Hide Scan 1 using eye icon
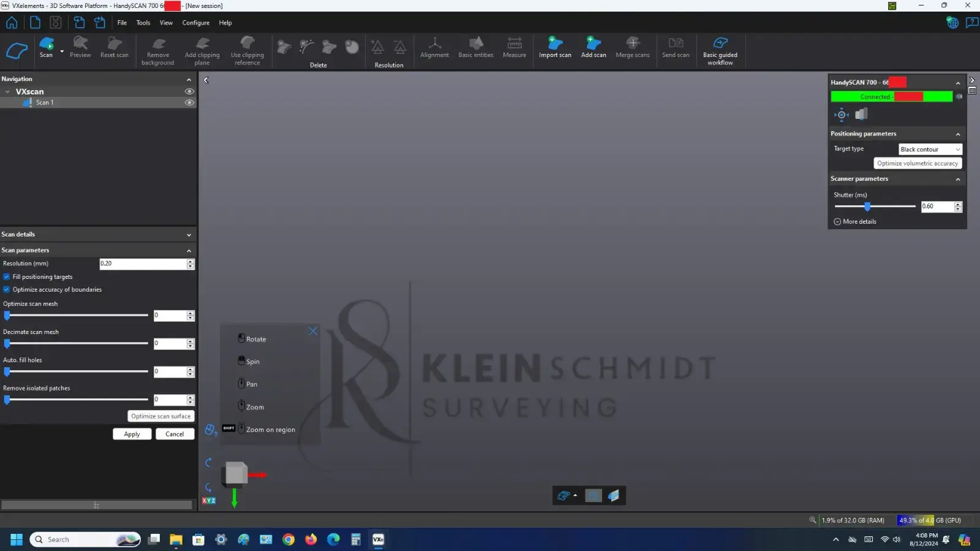The height and width of the screenshot is (551, 980). (x=189, y=103)
